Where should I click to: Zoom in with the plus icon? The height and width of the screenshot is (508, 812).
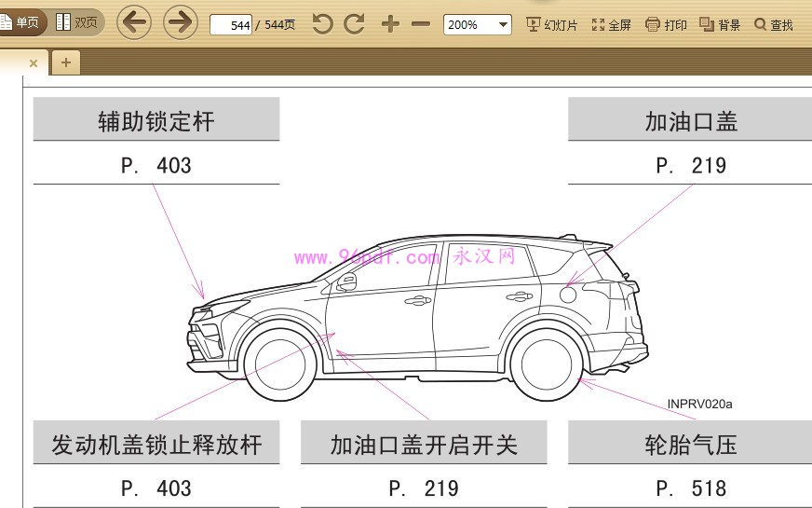tap(390, 24)
